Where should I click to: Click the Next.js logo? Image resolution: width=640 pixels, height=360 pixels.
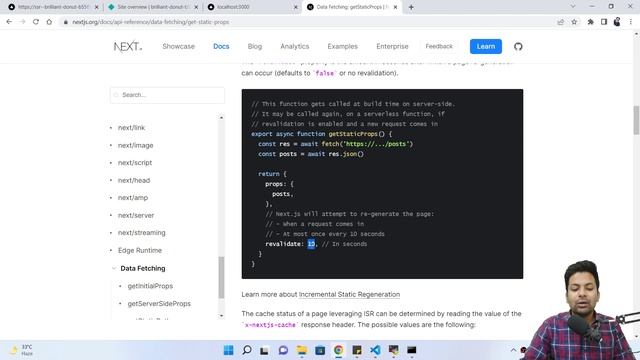[x=128, y=47]
